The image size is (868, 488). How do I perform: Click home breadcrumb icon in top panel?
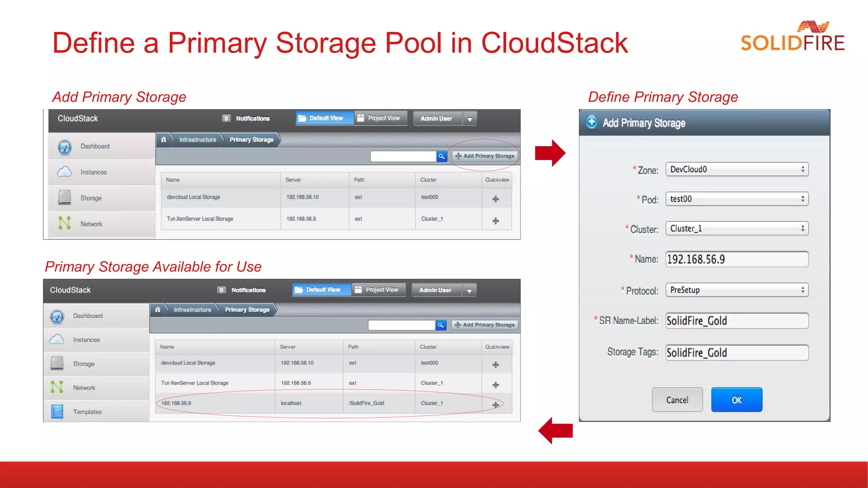coord(163,139)
